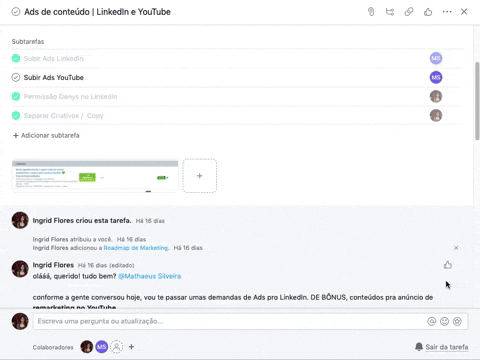Open the subtask titled Subir Ads YouTube
Screen dimensions: 480x360
point(54,77)
